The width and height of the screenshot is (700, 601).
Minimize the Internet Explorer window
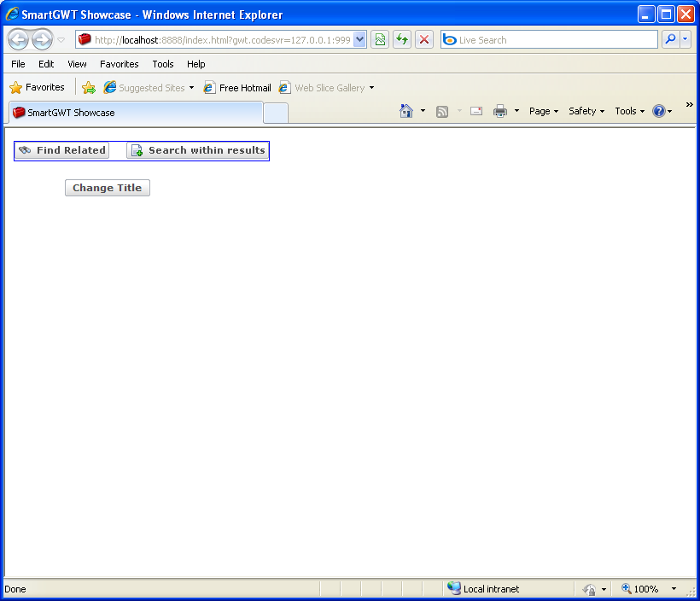tap(645, 15)
